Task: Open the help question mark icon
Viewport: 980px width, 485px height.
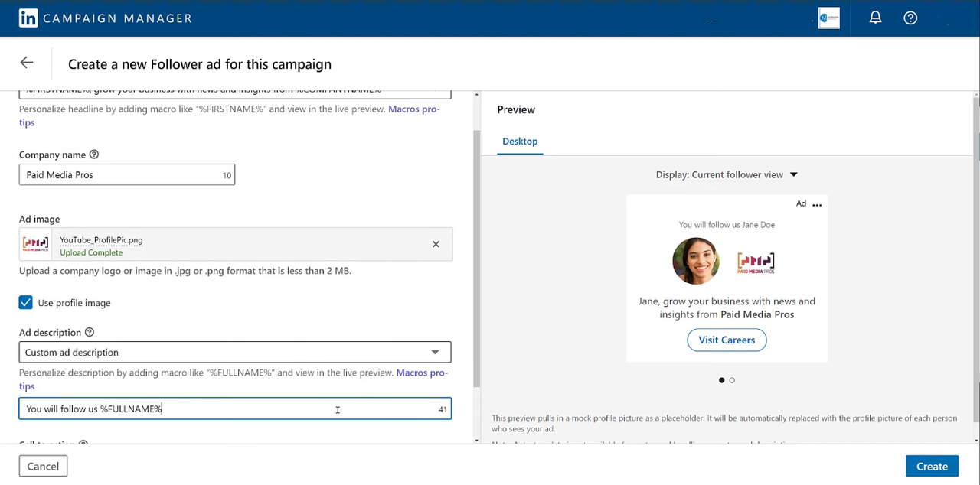Action: click(910, 18)
